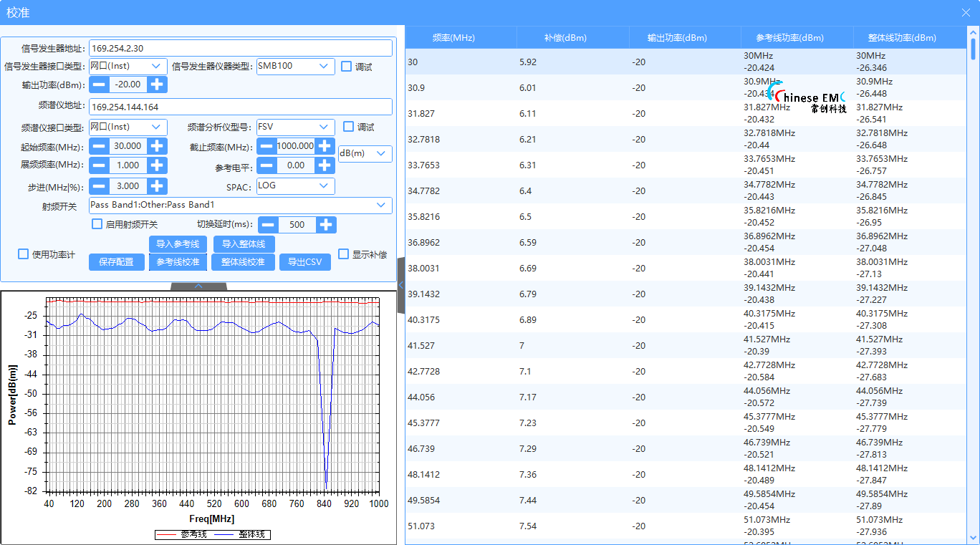Decrease stop frequency with minus button
980x545 pixels.
tap(267, 145)
